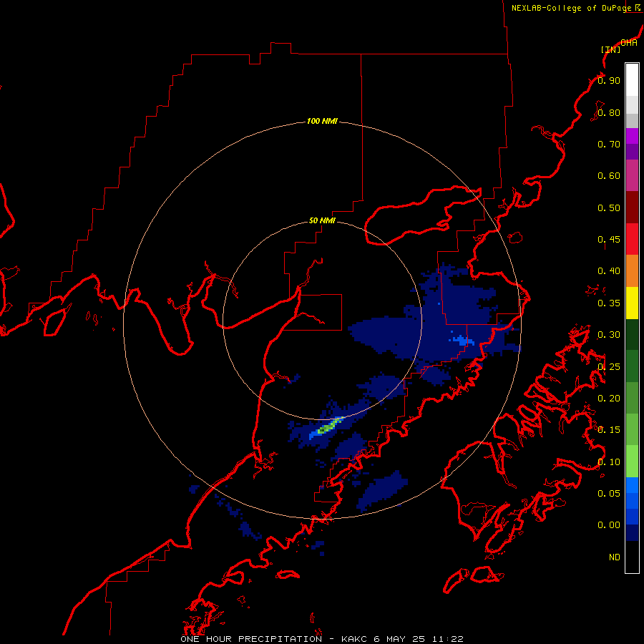This screenshot has width=644, height=644.
Task: Select the '0.20' legend value
Action: click(609, 399)
